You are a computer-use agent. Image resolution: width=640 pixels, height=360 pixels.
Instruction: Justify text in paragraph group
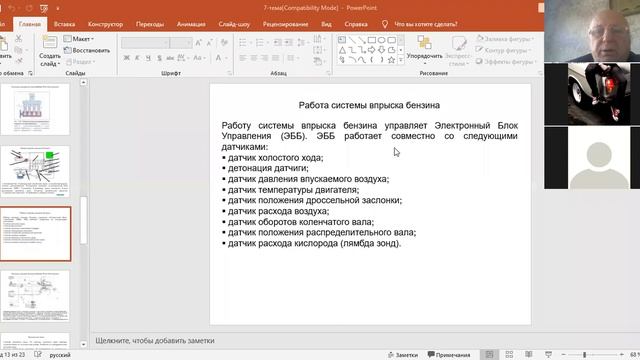coord(276,58)
